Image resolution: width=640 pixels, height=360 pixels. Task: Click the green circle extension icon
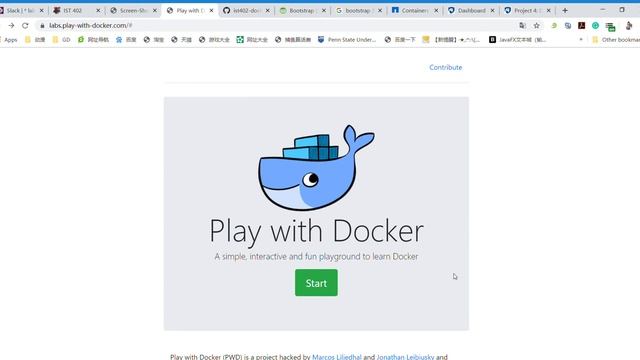pos(596,25)
